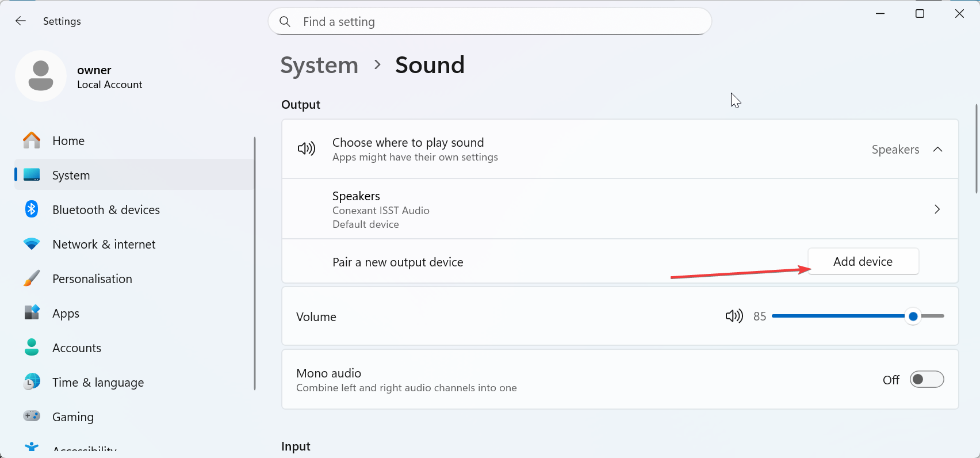Click the Network & internet wifi icon

(32, 244)
